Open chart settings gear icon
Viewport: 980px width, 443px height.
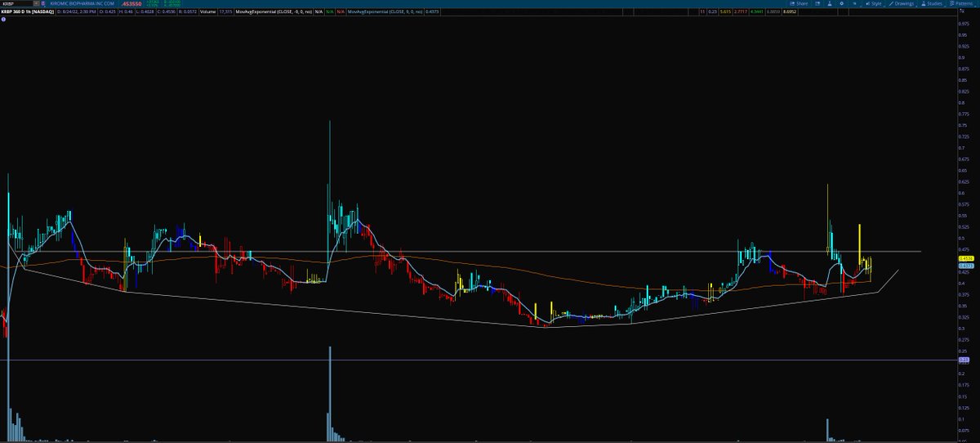(842, 3)
